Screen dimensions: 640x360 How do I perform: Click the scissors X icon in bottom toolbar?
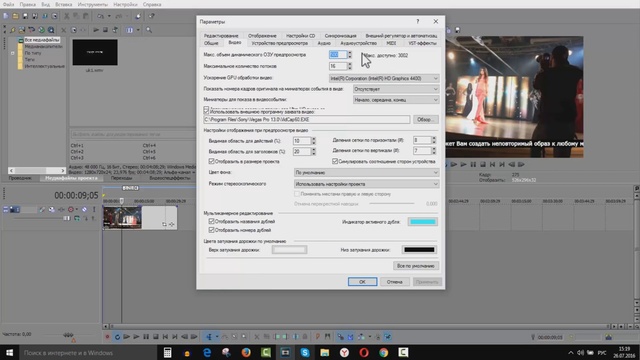[x=257, y=337]
